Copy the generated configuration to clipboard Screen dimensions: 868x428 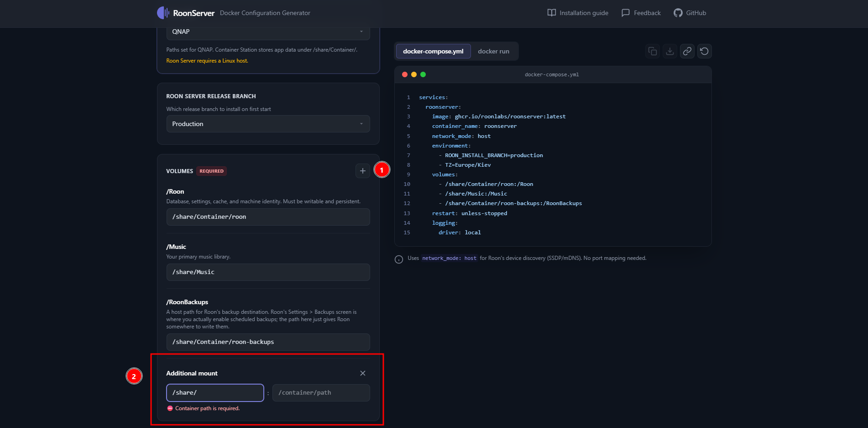pos(653,51)
